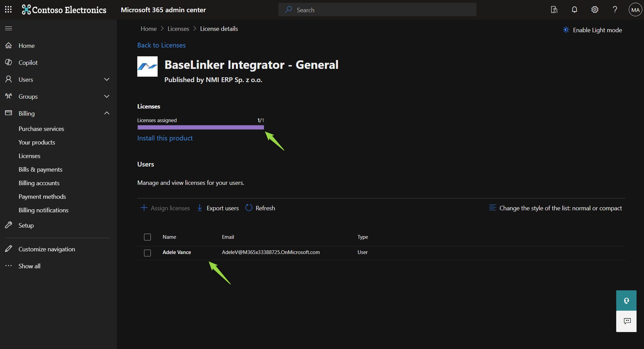This screenshot has width=644, height=349.
Task: Click the sun icon for light mode
Action: point(566,30)
